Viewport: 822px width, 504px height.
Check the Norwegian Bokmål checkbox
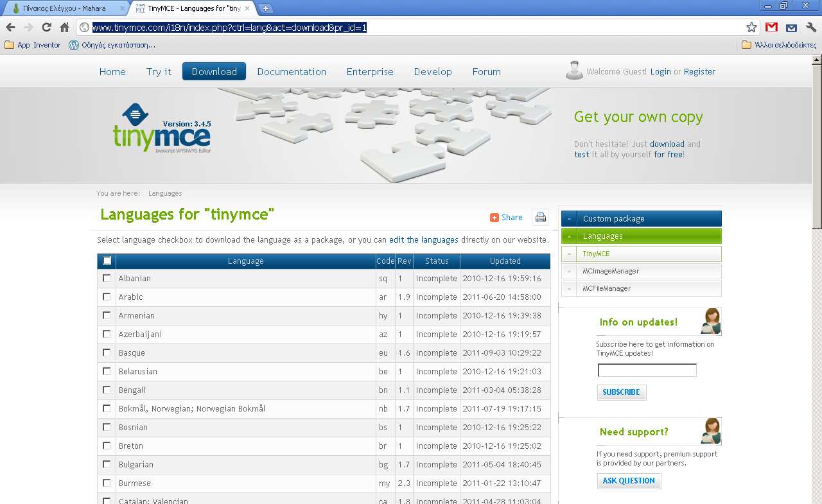107,408
